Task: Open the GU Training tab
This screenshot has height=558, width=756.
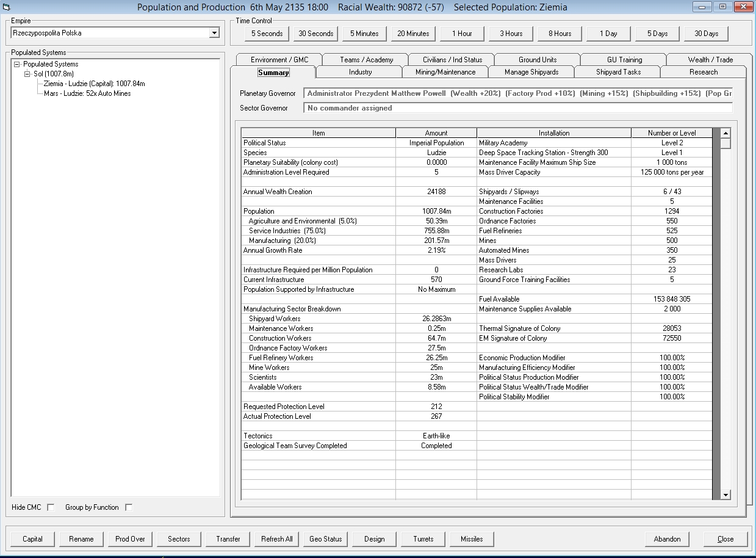Action: coord(624,60)
